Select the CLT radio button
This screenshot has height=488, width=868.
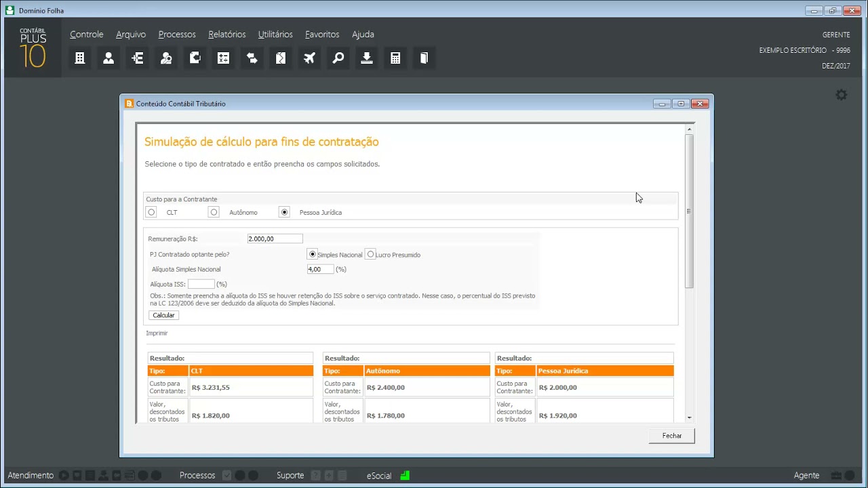pos(151,212)
